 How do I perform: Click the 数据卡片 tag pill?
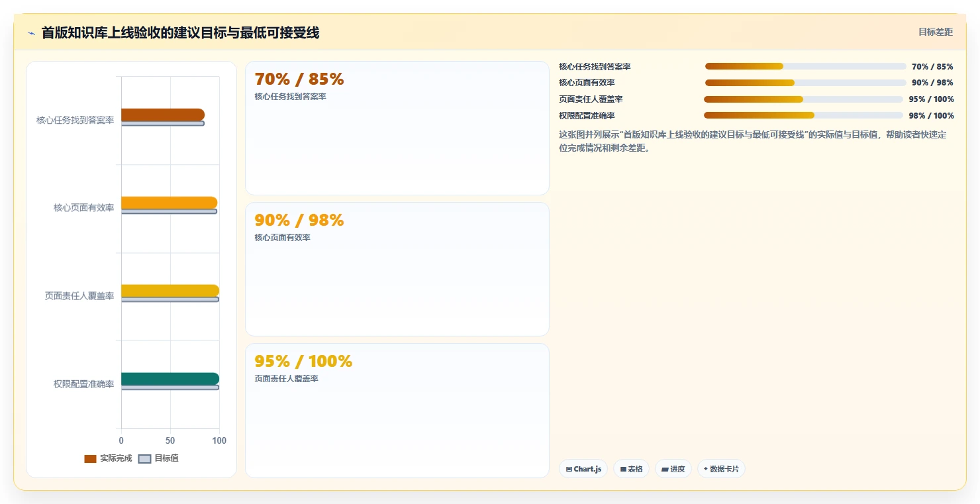(721, 469)
